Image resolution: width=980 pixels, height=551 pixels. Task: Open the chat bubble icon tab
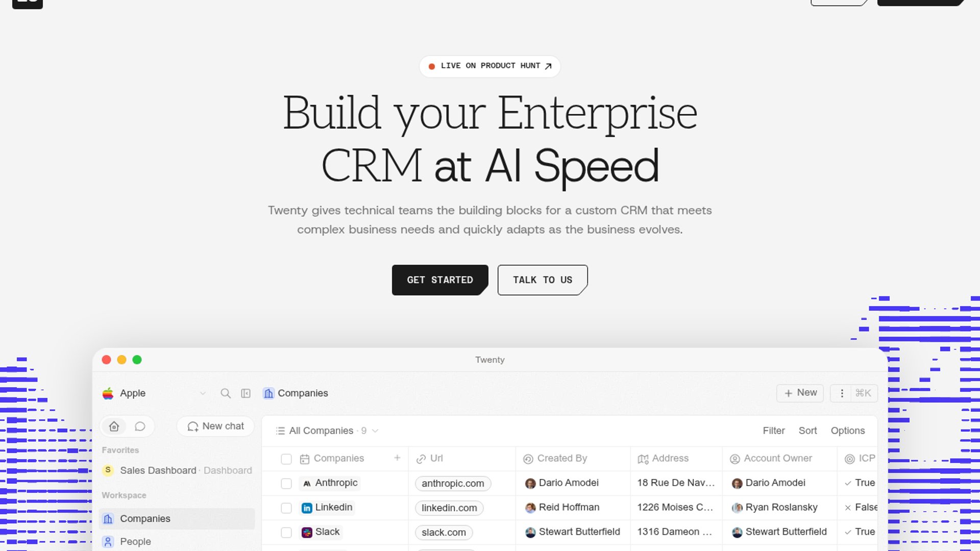[140, 426]
